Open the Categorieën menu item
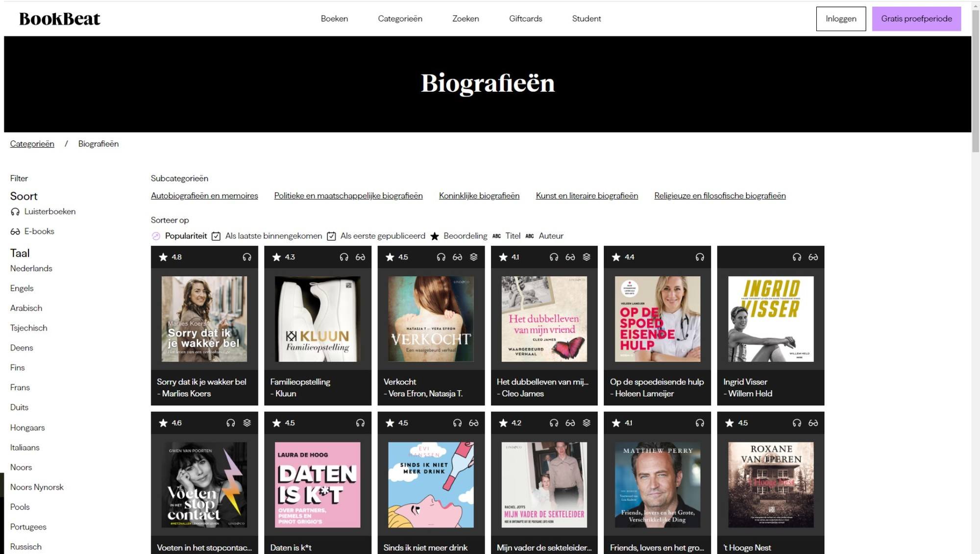Viewport: 980px width, 554px height. pyautogui.click(x=400, y=19)
